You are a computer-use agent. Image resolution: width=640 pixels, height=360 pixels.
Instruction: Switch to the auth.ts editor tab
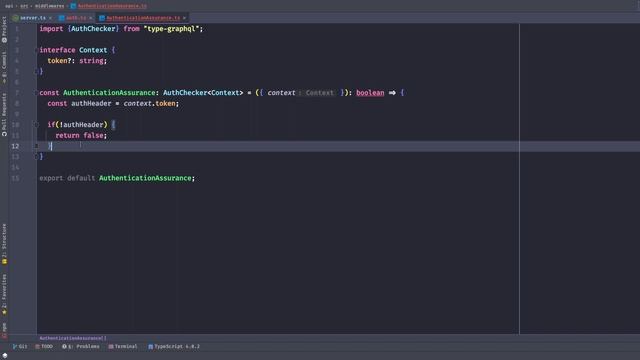tap(76, 18)
